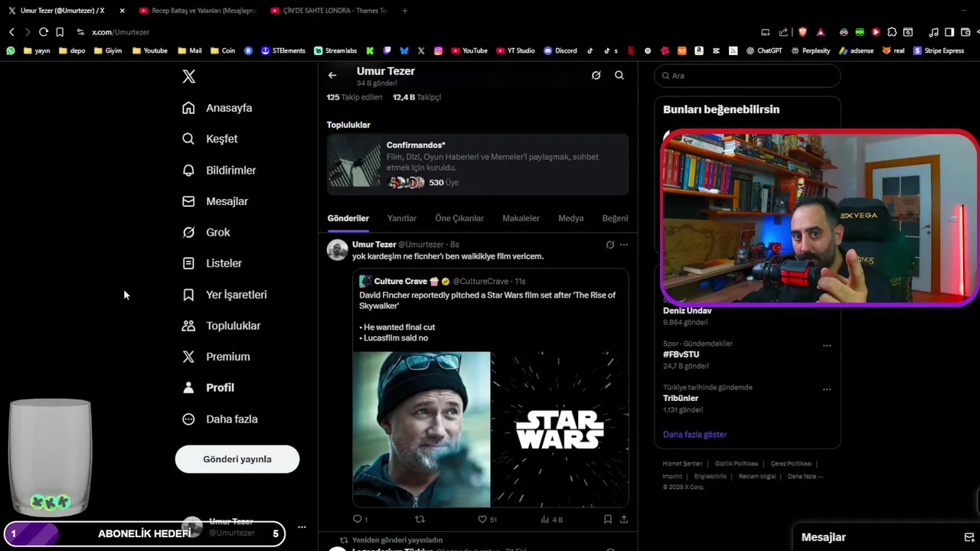The height and width of the screenshot is (551, 980).
Task: Open more options for #FBvSTU trend
Action: (x=827, y=345)
